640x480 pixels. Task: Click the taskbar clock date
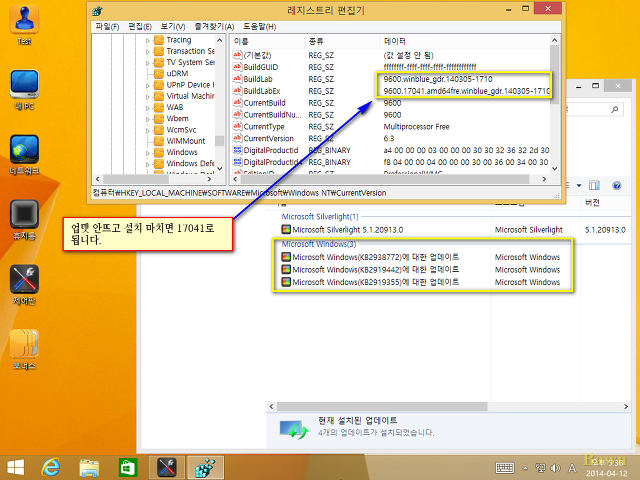coord(607,474)
